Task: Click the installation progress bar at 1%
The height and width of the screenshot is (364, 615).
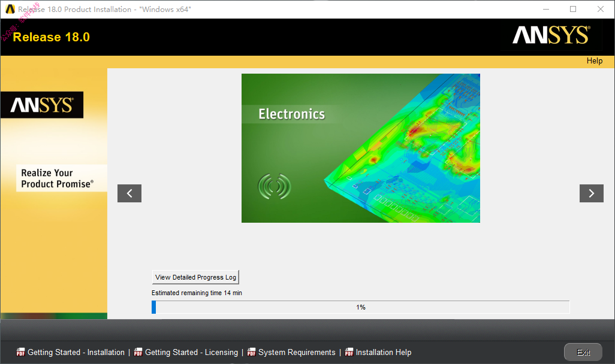Action: click(360, 307)
